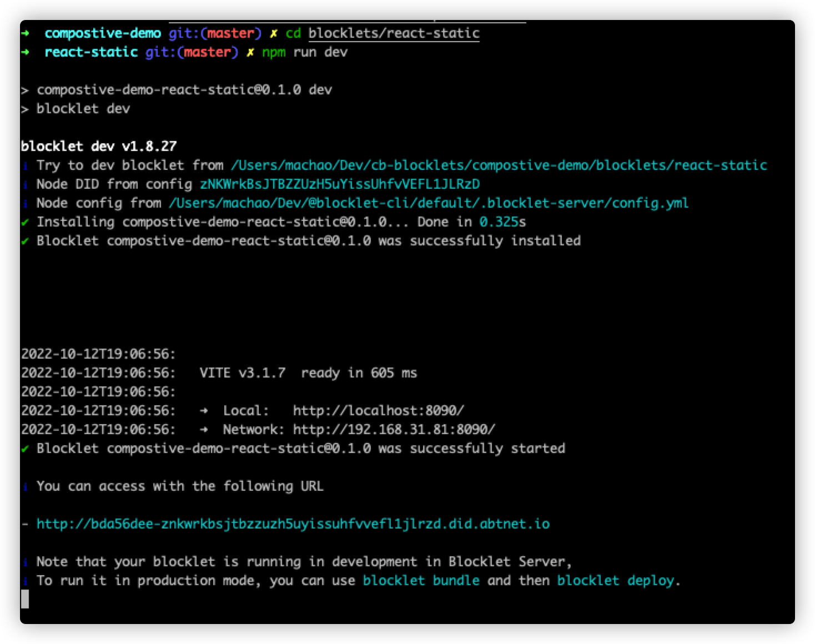Click the info icon before 'Note that your blocklet'

point(25,562)
